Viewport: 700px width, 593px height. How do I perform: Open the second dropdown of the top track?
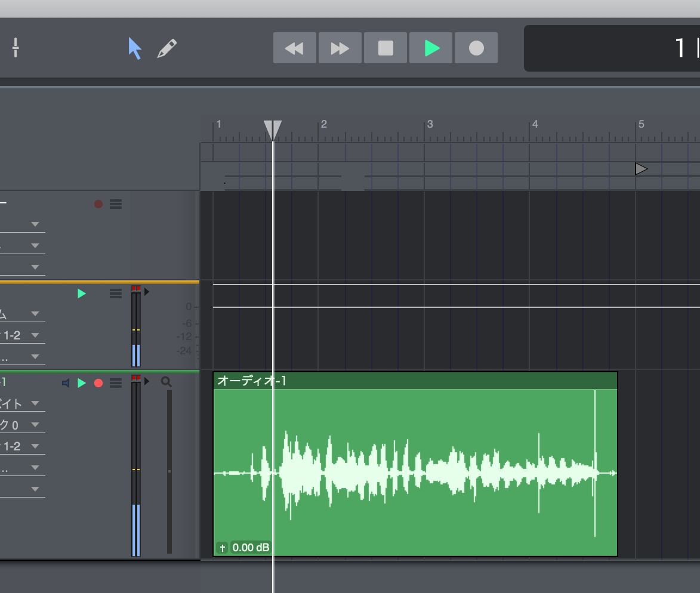[x=35, y=245]
